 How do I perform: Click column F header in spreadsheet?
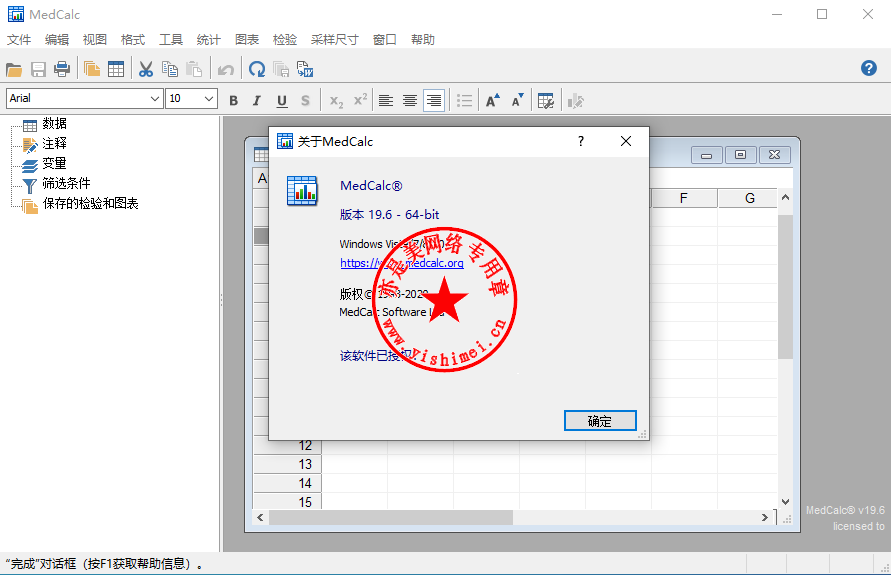pyautogui.click(x=684, y=198)
